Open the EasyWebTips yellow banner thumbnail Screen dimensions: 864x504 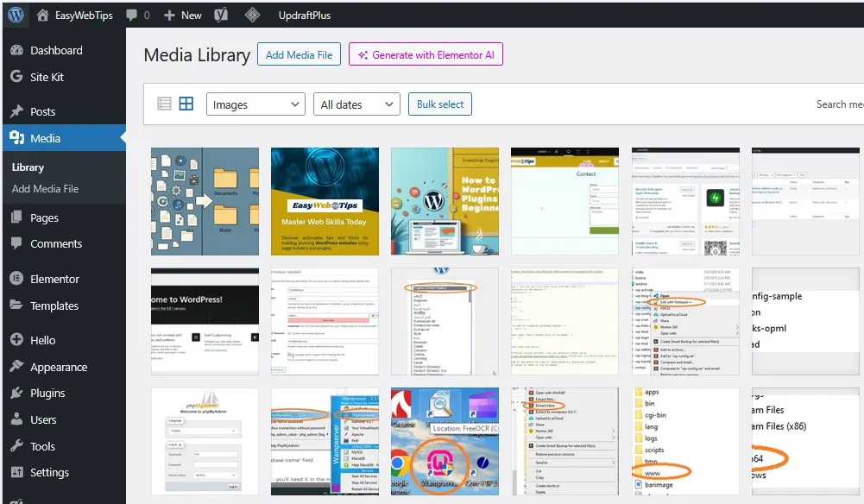click(325, 201)
